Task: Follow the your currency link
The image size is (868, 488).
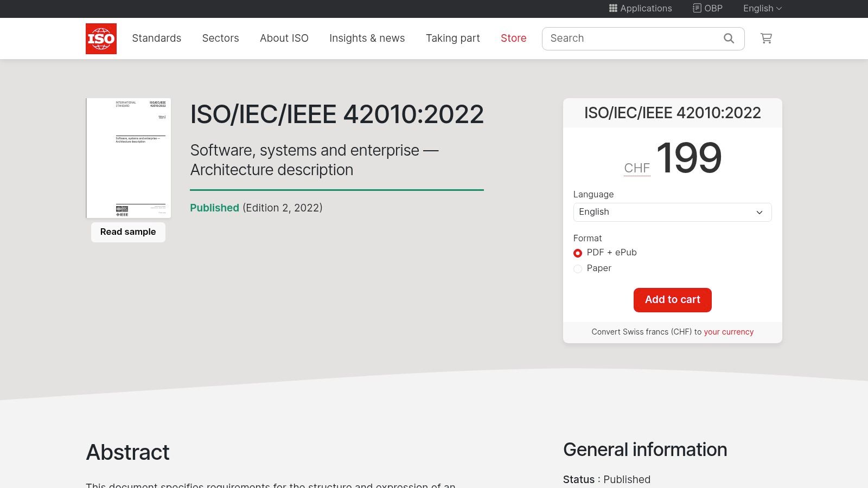Action: tap(729, 332)
